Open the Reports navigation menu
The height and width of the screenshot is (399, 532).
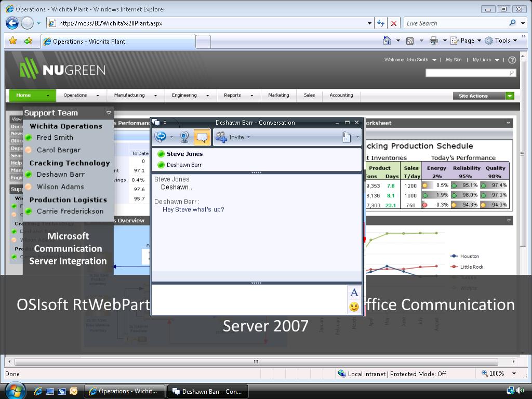[x=238, y=96]
